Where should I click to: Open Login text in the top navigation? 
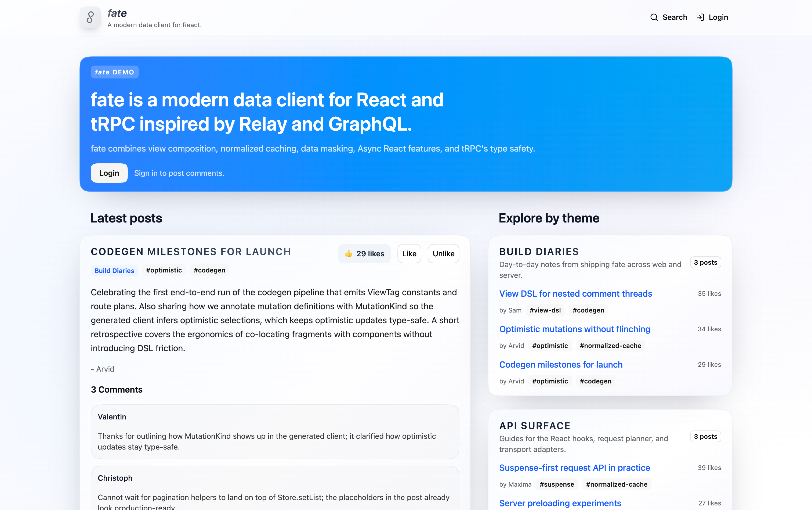[718, 17]
